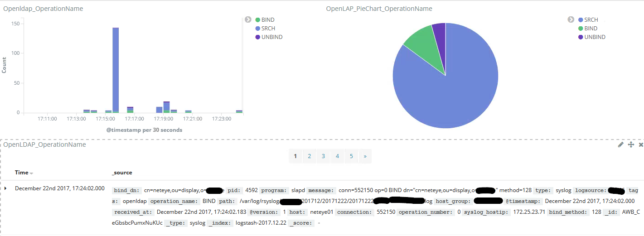
Task: Toggle UNBIND label in pie chart legend
Action: pos(595,37)
